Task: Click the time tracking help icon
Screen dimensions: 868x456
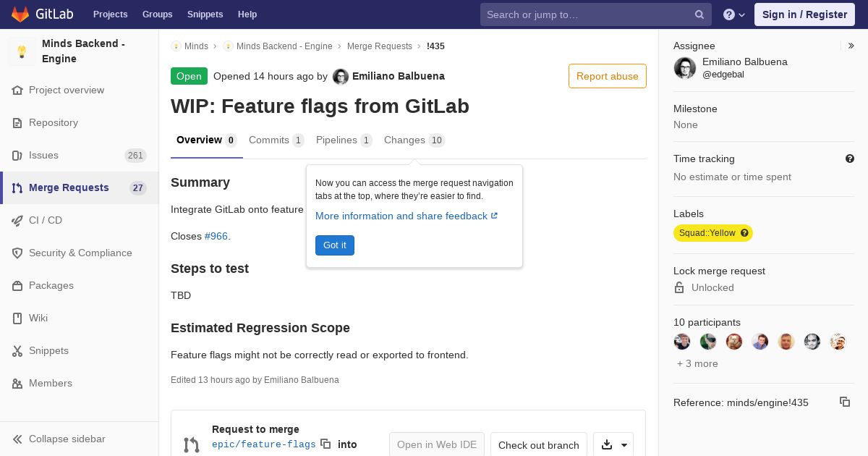Action: [850, 159]
